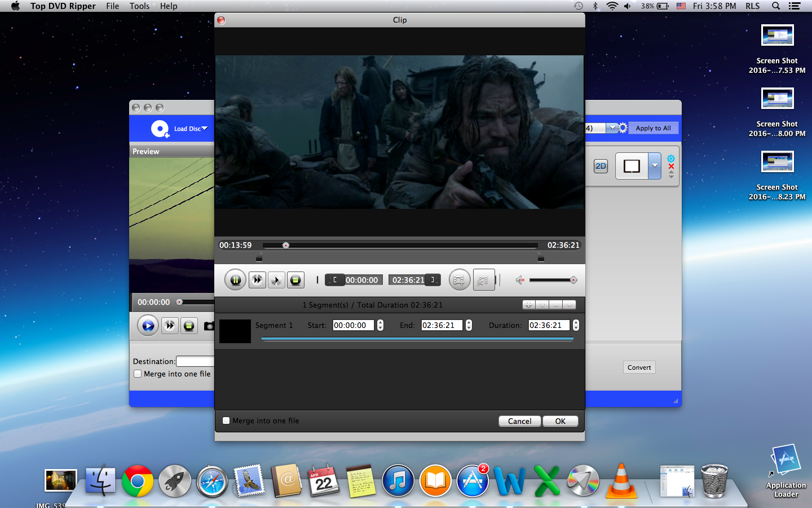Toggle the 2D mode button

(601, 166)
